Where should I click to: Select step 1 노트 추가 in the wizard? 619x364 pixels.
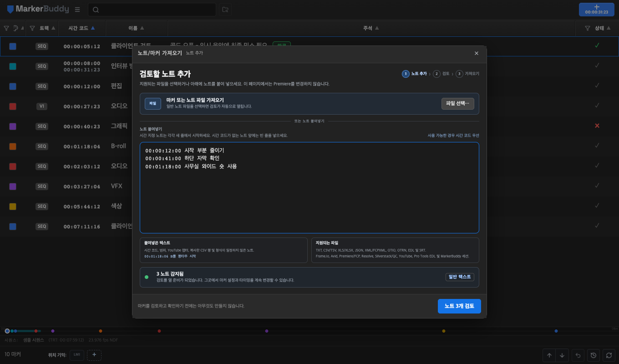(x=415, y=74)
